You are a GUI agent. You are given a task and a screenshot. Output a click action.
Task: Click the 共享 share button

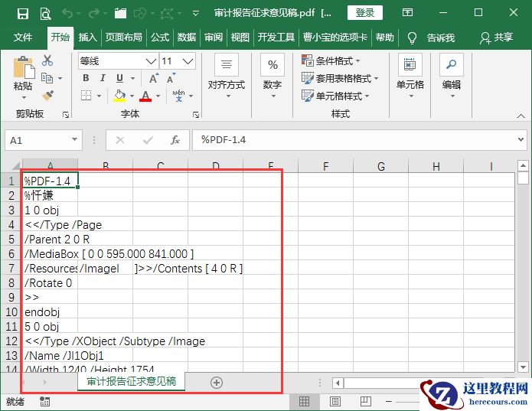496,38
